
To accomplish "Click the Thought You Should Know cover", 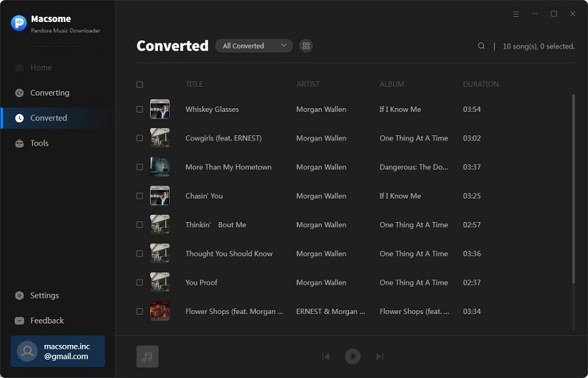I will point(159,254).
